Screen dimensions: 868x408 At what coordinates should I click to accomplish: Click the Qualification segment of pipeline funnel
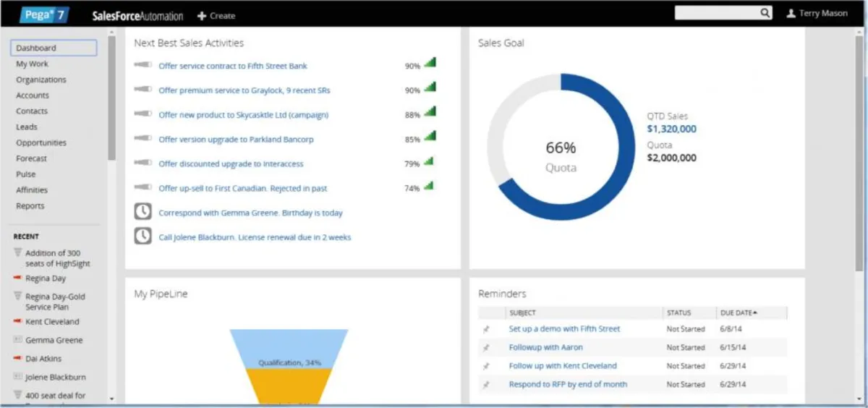pyautogui.click(x=289, y=349)
